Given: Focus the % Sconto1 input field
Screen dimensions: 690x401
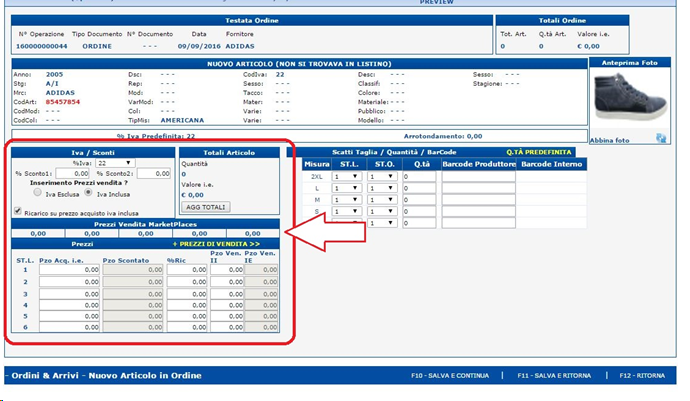Looking at the screenshot, I should click(x=73, y=173).
